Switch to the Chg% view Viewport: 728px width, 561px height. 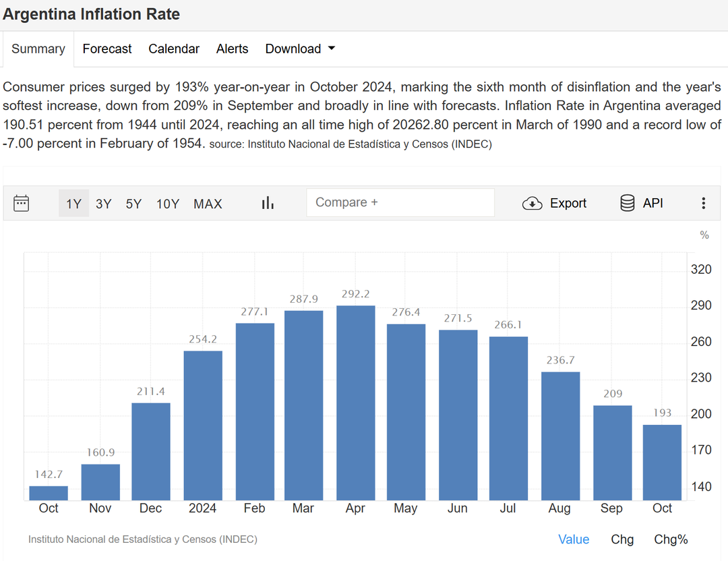pos(671,539)
